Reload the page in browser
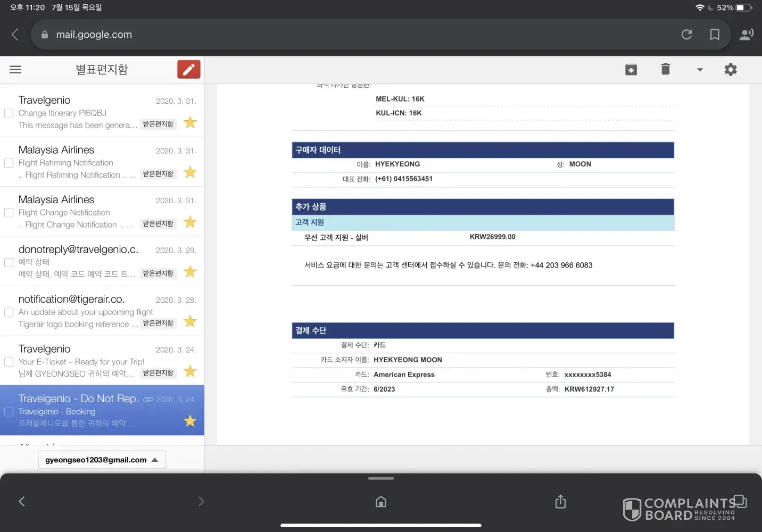 tap(686, 35)
